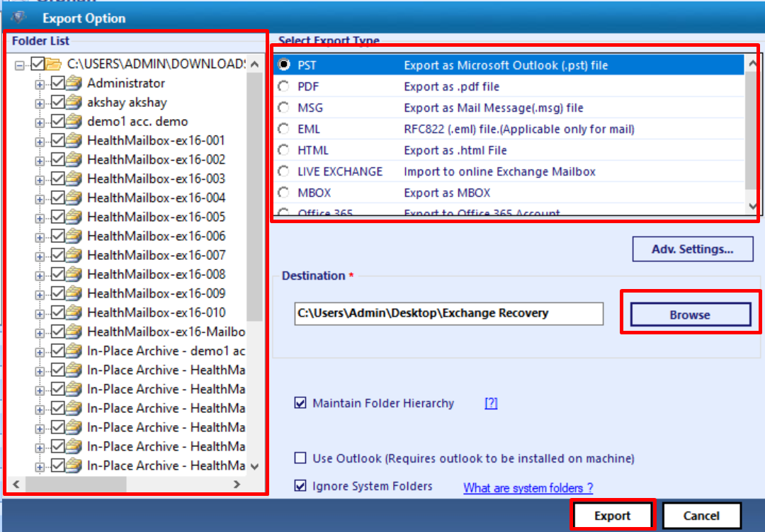Select the HealthMailbox-ex16-006 tree label

[x=156, y=236]
